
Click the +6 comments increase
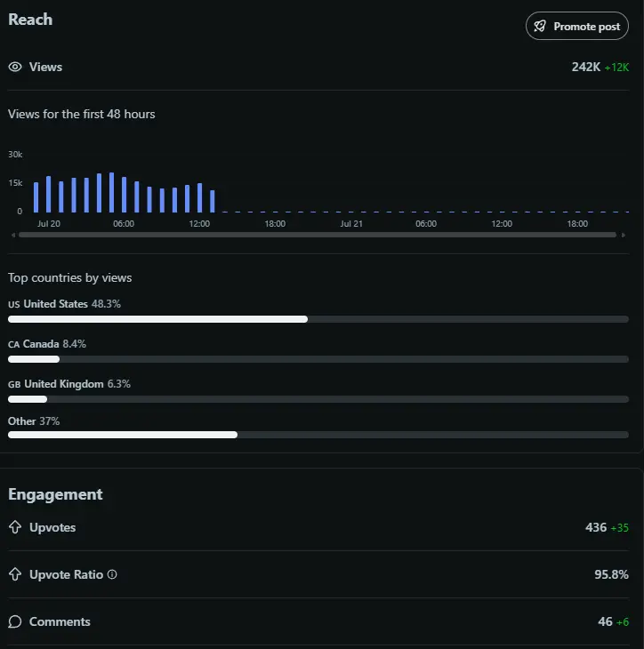(623, 622)
